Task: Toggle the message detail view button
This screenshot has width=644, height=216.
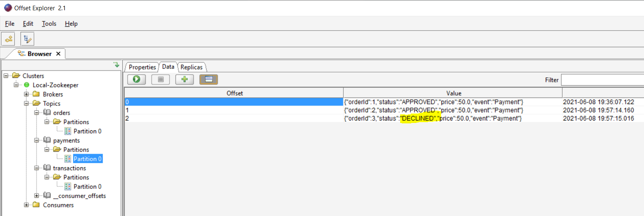Action: click(209, 80)
